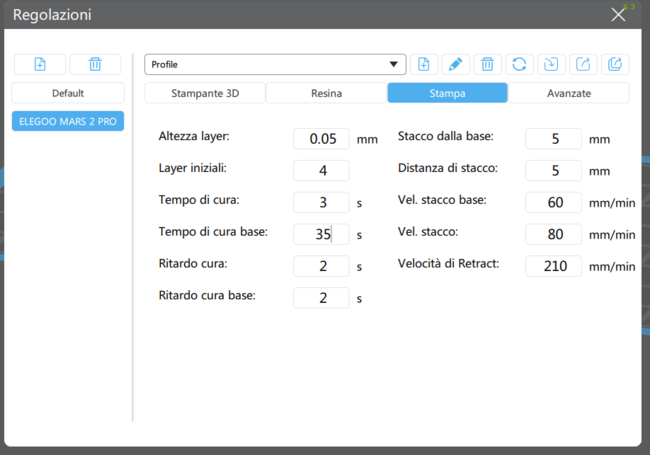Select the Default printer entry
The height and width of the screenshot is (455, 650).
(x=68, y=93)
